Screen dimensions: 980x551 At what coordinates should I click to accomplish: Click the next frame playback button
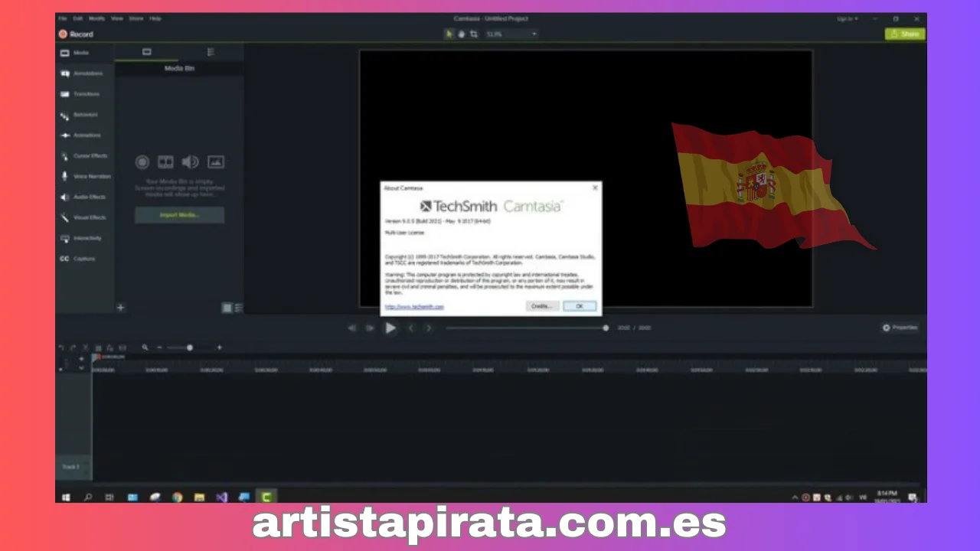(x=370, y=328)
